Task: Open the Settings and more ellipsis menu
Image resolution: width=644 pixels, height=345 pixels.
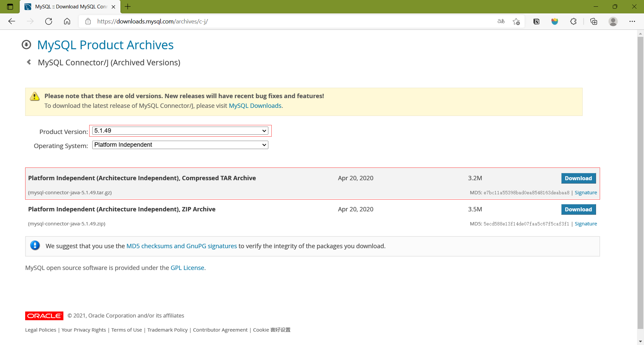Action: pos(632,21)
